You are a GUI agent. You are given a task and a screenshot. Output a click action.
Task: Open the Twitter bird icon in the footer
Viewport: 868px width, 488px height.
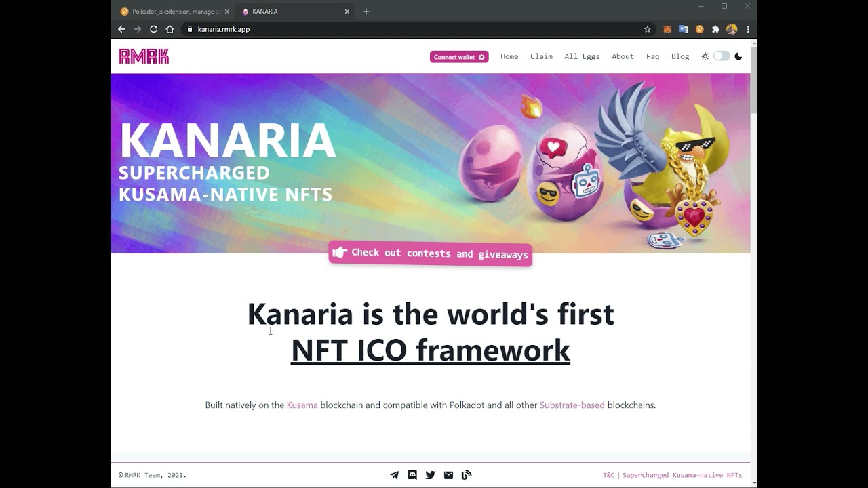point(430,475)
